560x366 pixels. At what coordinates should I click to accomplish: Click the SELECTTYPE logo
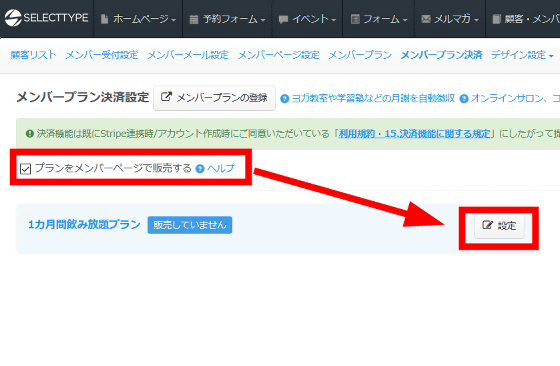click(x=46, y=18)
